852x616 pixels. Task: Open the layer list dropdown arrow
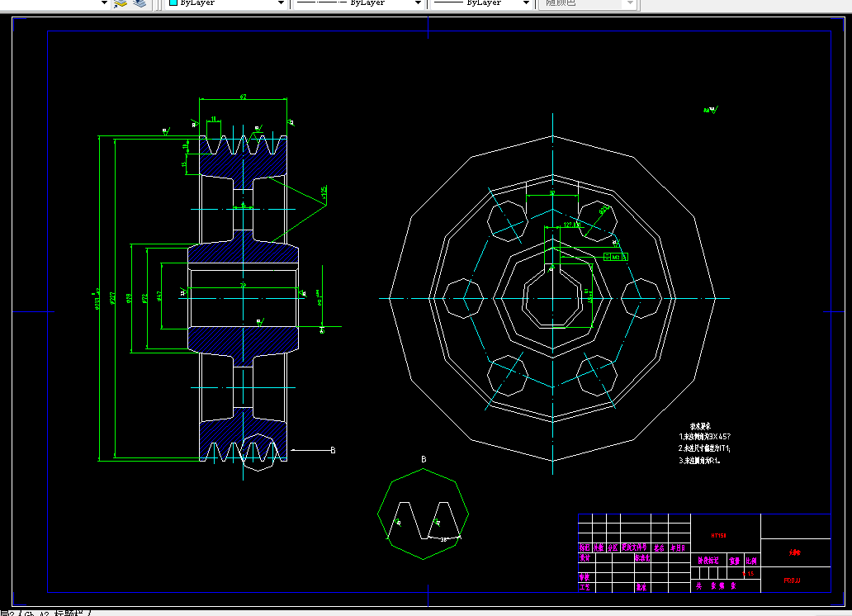tap(104, 2)
